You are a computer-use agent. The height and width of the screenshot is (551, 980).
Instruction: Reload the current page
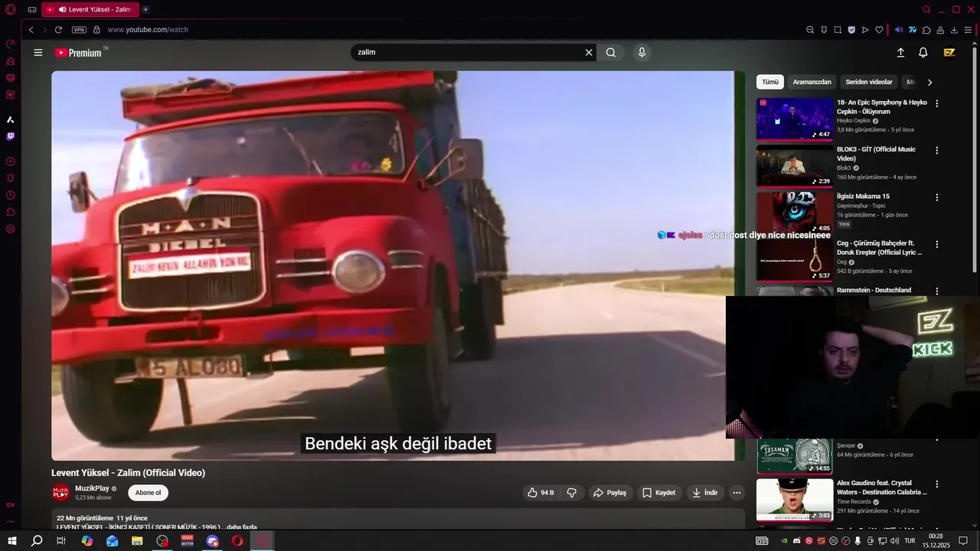click(x=58, y=30)
